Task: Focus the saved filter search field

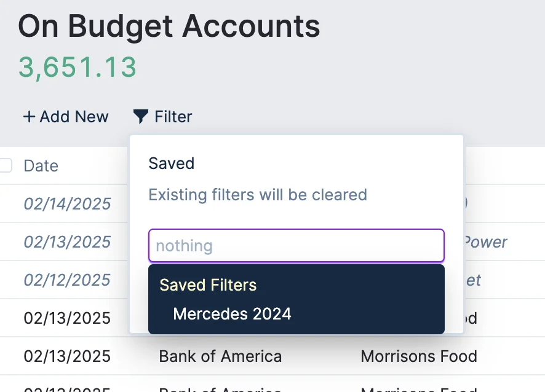Action: pyautogui.click(x=296, y=246)
